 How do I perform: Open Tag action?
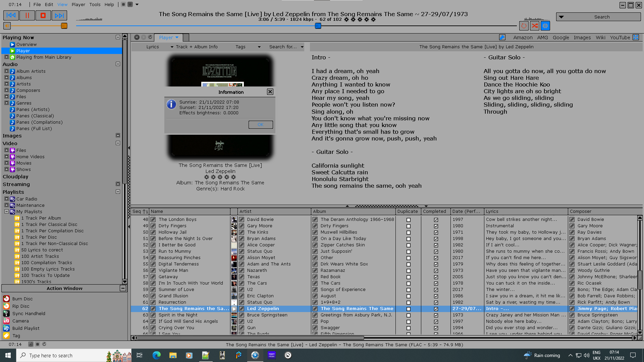16,336
